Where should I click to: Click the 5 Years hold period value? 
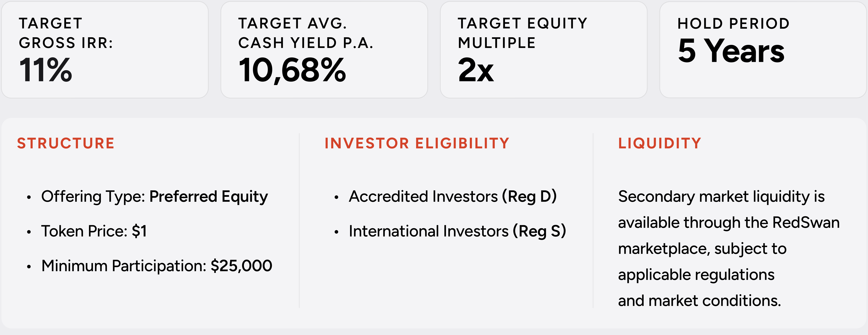731,51
